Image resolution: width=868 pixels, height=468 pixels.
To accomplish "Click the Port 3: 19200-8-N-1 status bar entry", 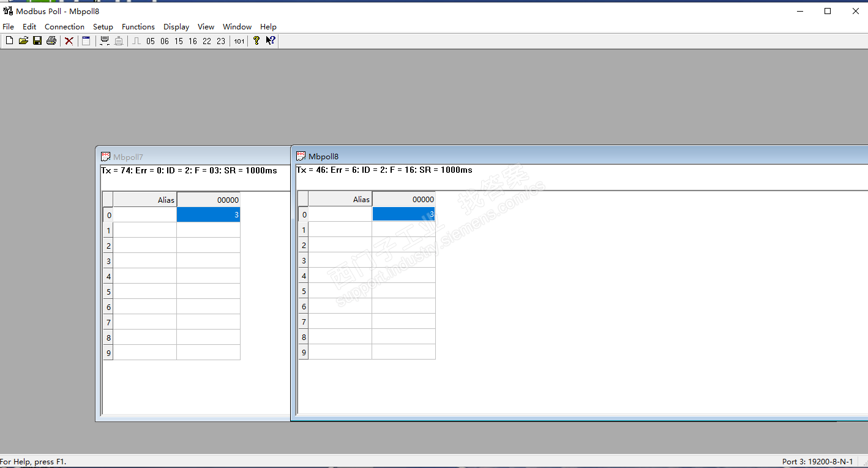I will click(817, 461).
